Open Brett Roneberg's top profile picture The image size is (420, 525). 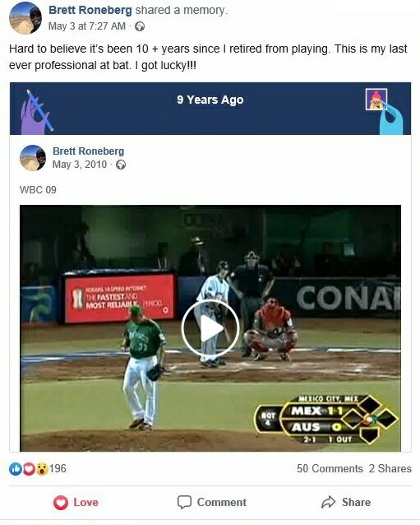pyautogui.click(x=25, y=18)
